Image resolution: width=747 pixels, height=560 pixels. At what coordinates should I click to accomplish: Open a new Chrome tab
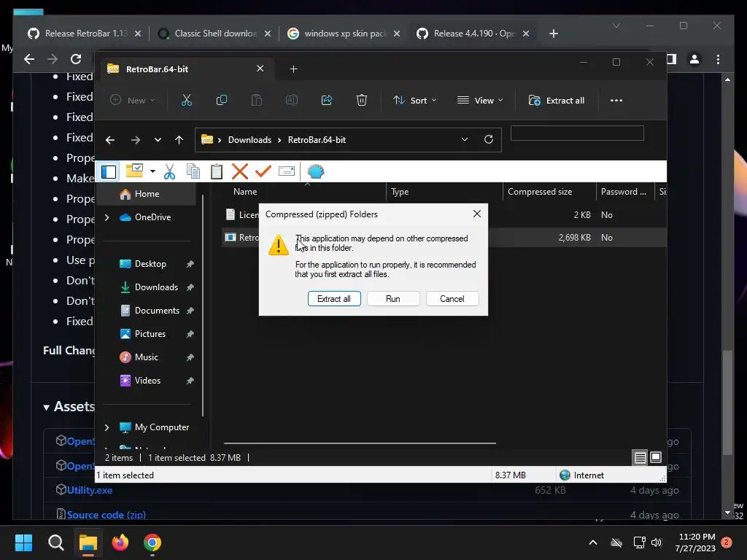(x=553, y=34)
